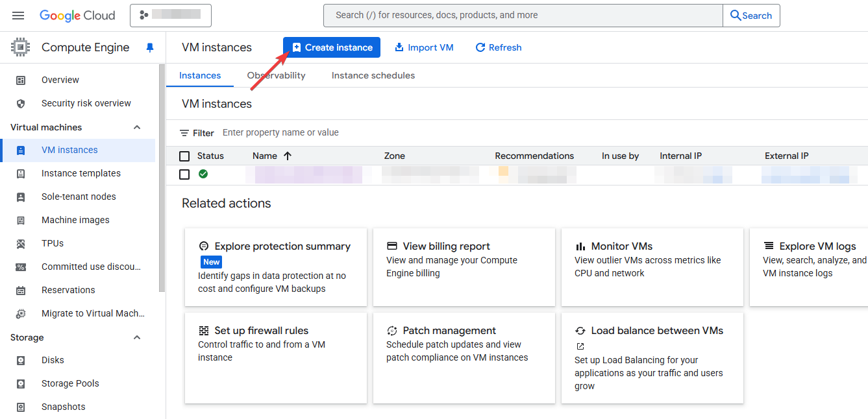Switch to the Observability tab

coord(277,76)
